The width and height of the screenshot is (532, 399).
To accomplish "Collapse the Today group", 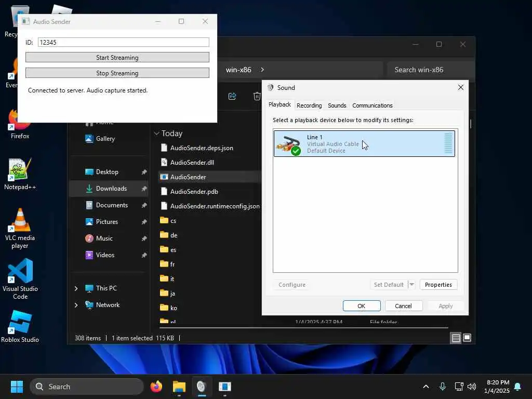I will (157, 134).
